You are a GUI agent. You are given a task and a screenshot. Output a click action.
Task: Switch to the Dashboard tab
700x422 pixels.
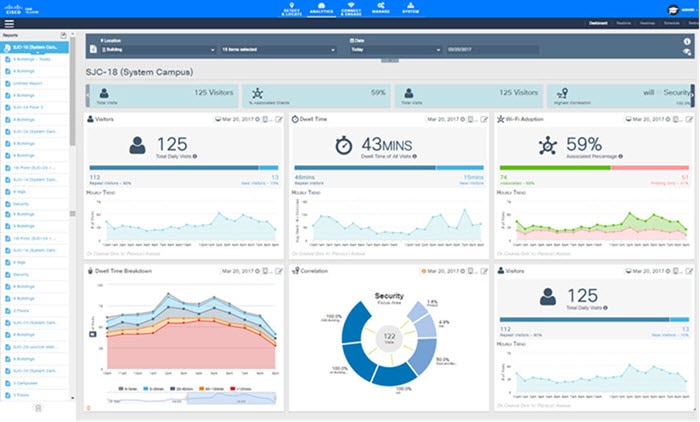tap(598, 23)
